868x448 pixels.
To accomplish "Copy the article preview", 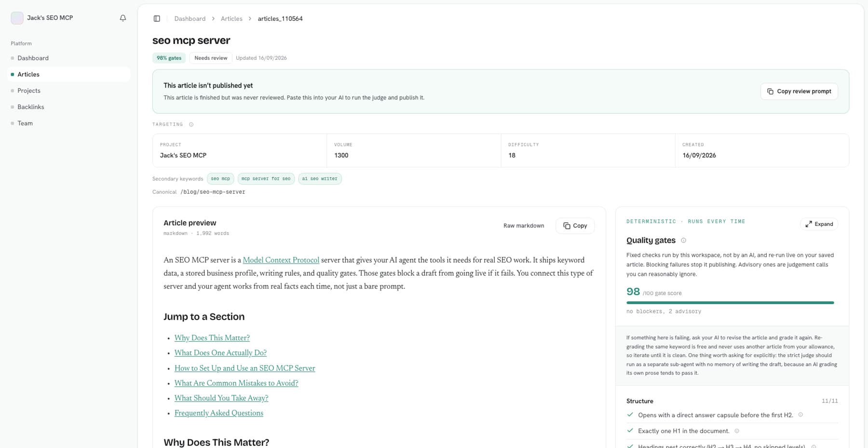I will [x=575, y=225].
